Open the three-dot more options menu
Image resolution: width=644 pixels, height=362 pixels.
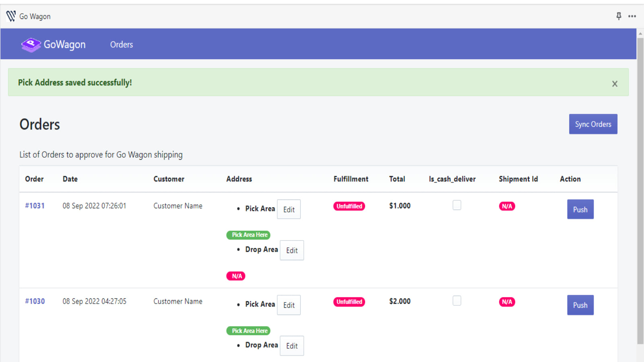(632, 16)
